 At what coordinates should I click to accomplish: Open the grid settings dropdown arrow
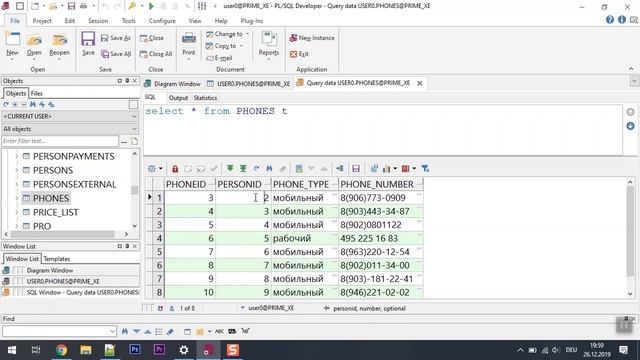coord(161,169)
